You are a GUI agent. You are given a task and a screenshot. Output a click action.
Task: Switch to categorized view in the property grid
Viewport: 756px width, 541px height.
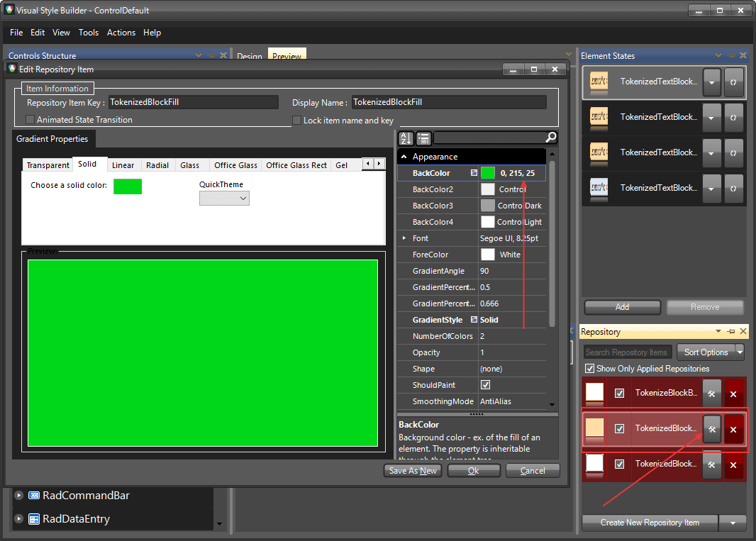click(423, 138)
